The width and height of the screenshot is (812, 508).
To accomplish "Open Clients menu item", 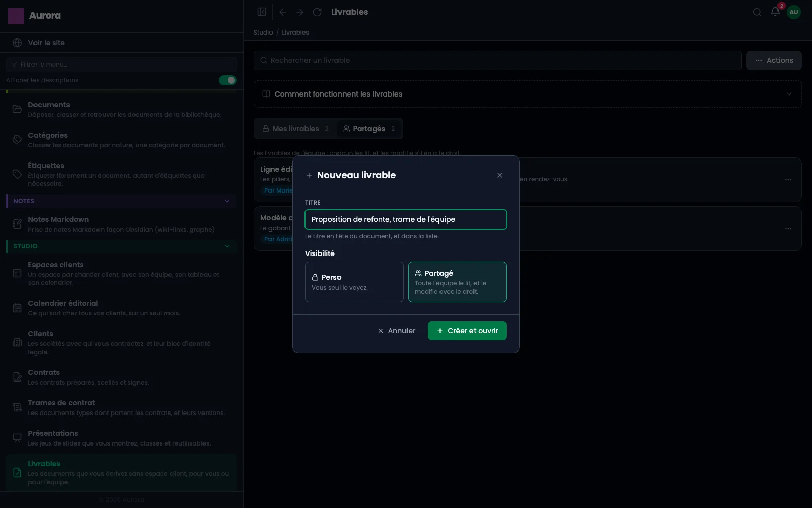I will (x=122, y=342).
